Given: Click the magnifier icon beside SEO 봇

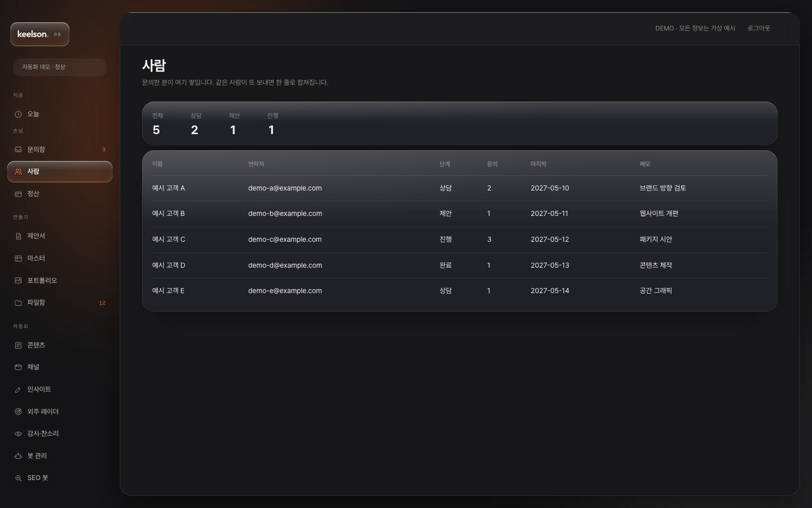Looking at the screenshot, I should 18,478.
